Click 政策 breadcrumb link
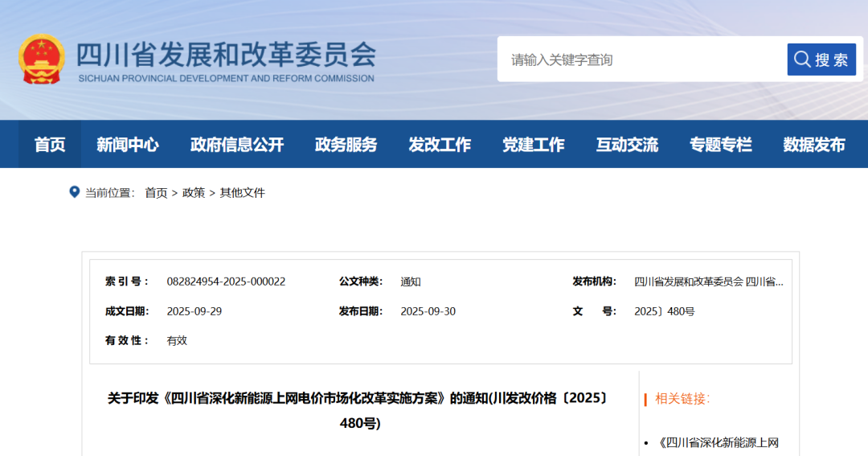 194,193
